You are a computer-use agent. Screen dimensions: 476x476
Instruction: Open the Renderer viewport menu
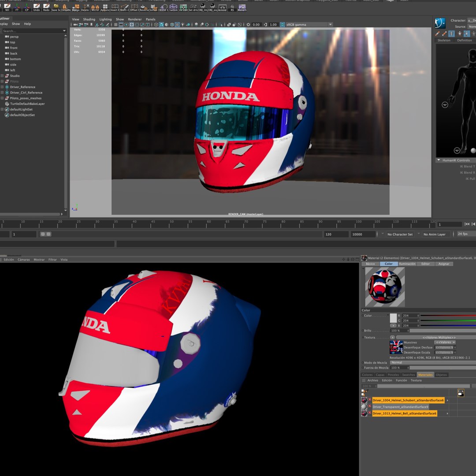(134, 19)
